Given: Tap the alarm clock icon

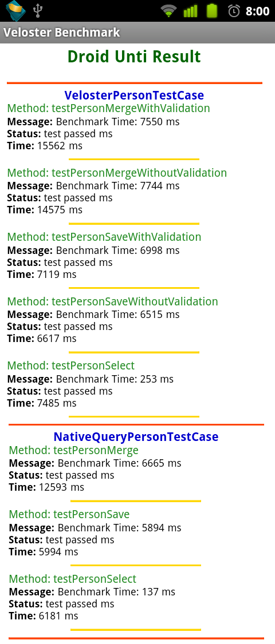Looking at the screenshot, I should click(234, 11).
